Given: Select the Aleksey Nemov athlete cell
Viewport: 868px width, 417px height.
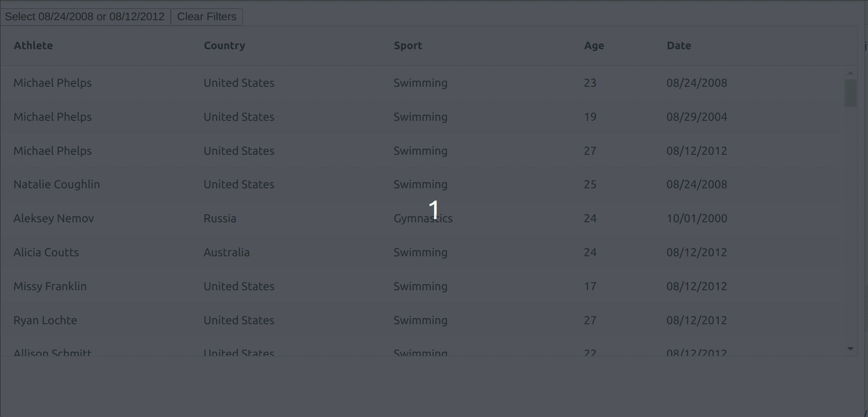Looking at the screenshot, I should click(x=54, y=219).
